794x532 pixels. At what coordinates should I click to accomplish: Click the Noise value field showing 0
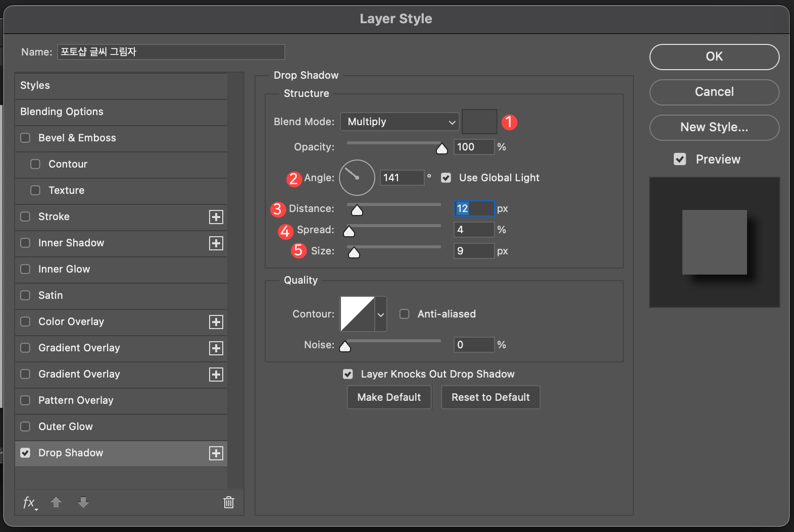pos(474,345)
